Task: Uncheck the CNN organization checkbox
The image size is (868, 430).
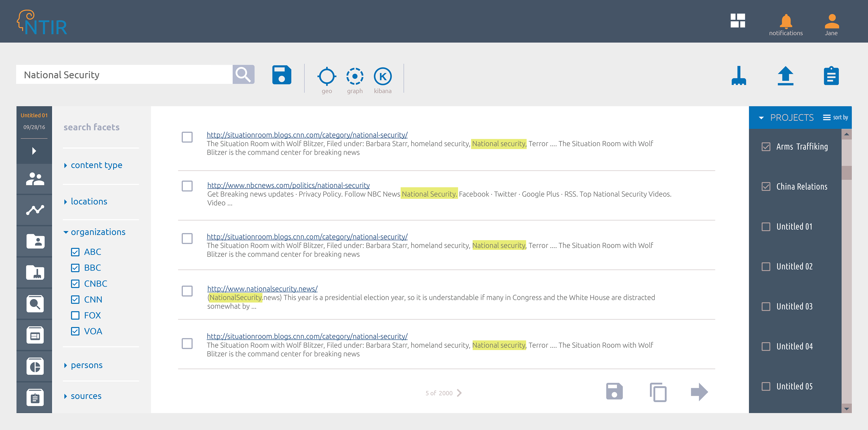Action: 75,299
